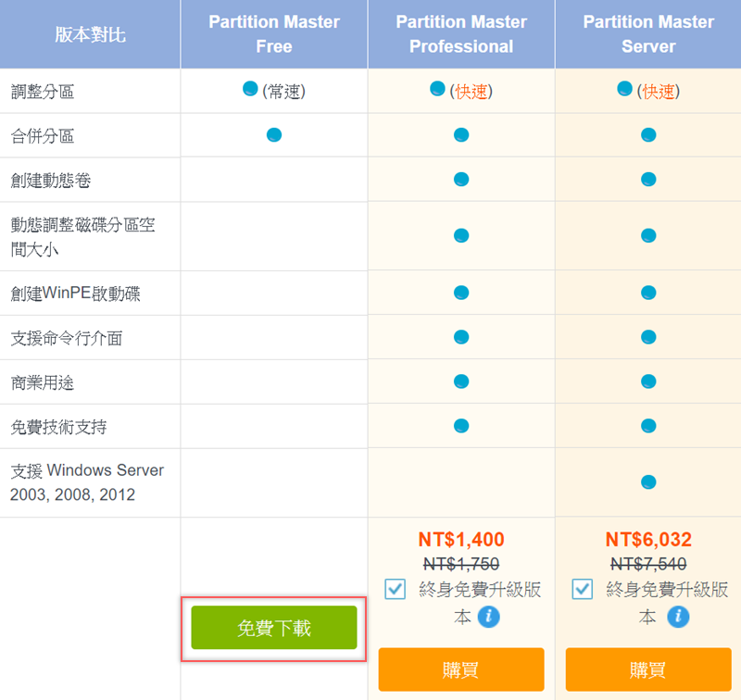Toggle Server 終身免費升級版本 checkbox
Viewport: 741px width, 700px height.
583,589
